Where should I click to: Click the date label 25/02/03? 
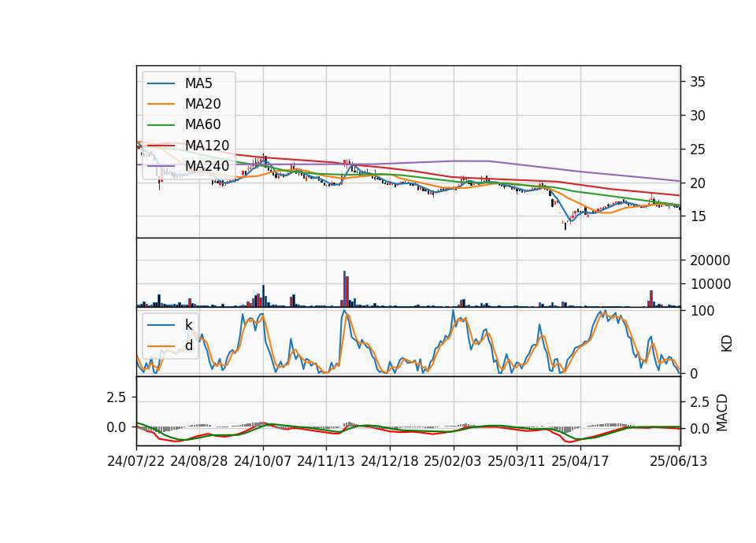(453, 461)
